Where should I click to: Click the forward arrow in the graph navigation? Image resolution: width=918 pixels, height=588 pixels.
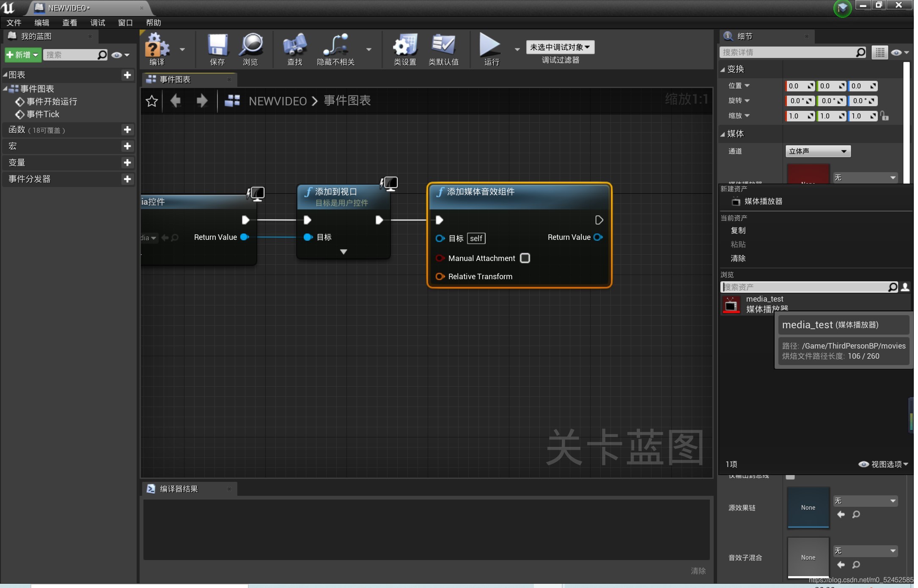click(x=202, y=101)
